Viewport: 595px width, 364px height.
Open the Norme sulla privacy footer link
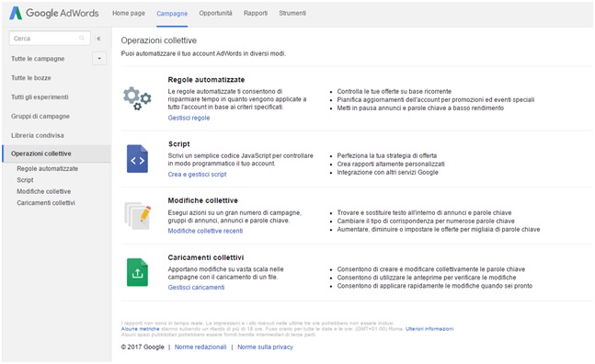265,347
